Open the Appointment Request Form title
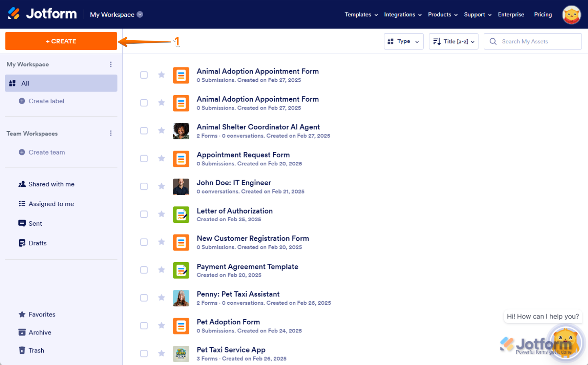588x365 pixels. pos(243,155)
